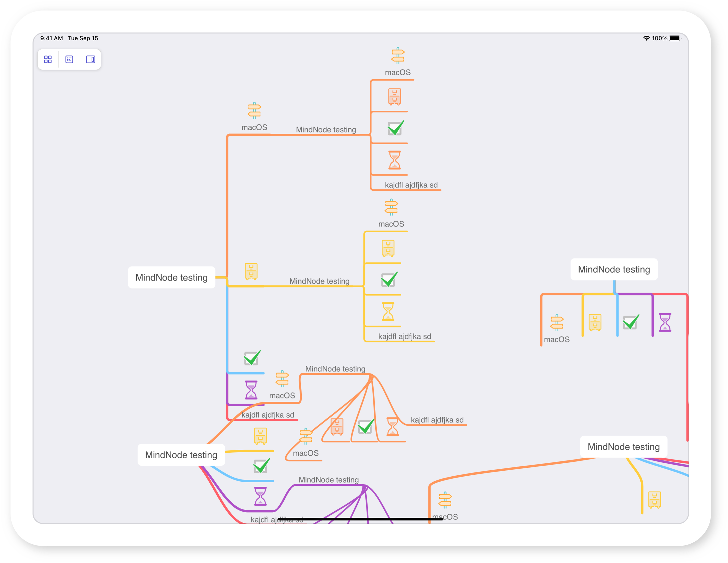Image resolution: width=728 pixels, height=563 pixels.
Task: Open the documents grid browser
Action: pyautogui.click(x=48, y=59)
